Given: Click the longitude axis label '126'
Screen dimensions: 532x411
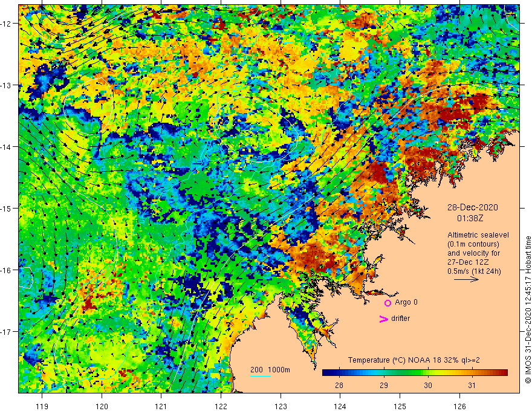Looking at the screenshot, I should click(459, 406).
